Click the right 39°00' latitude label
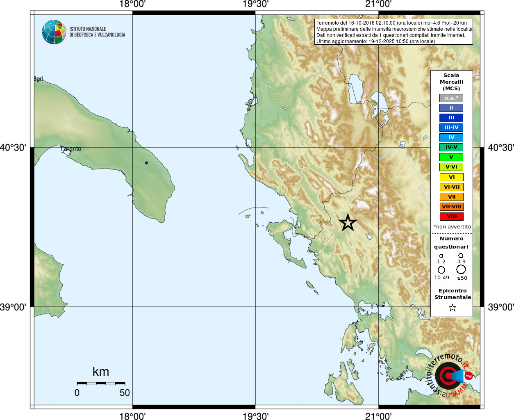 500,307
